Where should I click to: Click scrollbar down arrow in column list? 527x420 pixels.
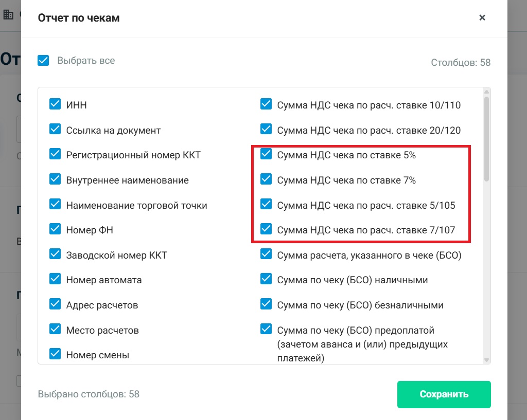[486, 360]
